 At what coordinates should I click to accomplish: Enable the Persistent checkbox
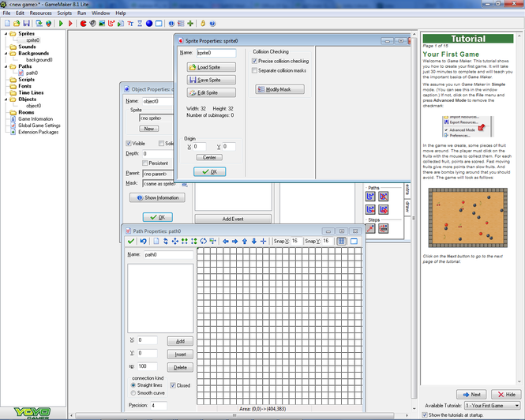(145, 163)
